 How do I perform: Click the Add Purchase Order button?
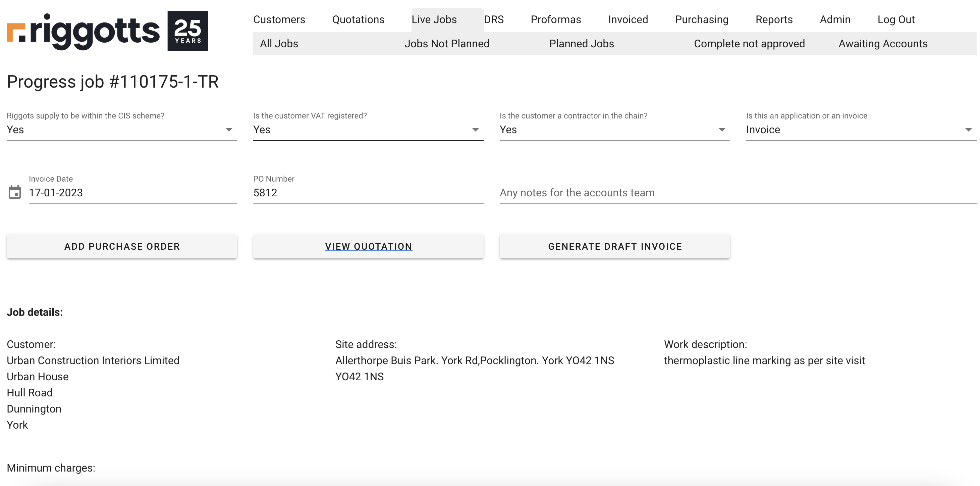122,246
